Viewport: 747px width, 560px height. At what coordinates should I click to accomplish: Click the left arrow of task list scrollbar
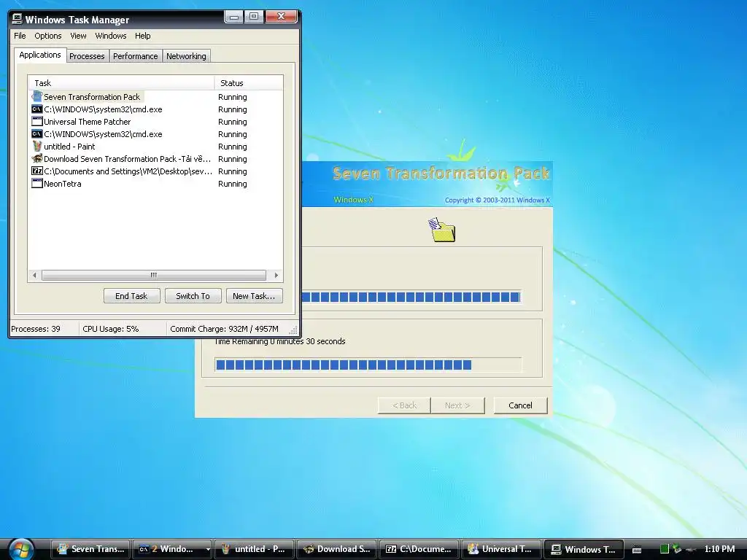34,275
